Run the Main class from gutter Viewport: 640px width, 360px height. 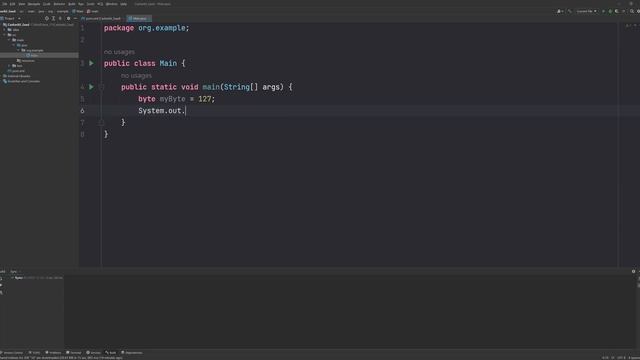click(91, 63)
